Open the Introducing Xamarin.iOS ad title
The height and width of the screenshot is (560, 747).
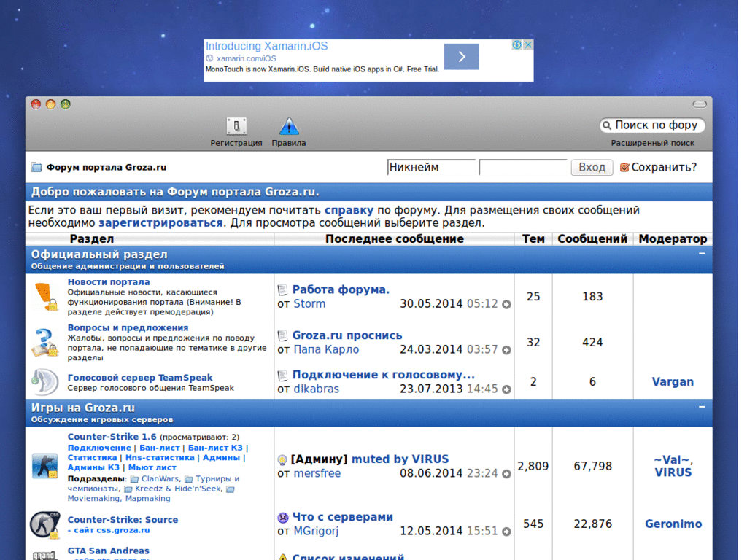(266, 46)
